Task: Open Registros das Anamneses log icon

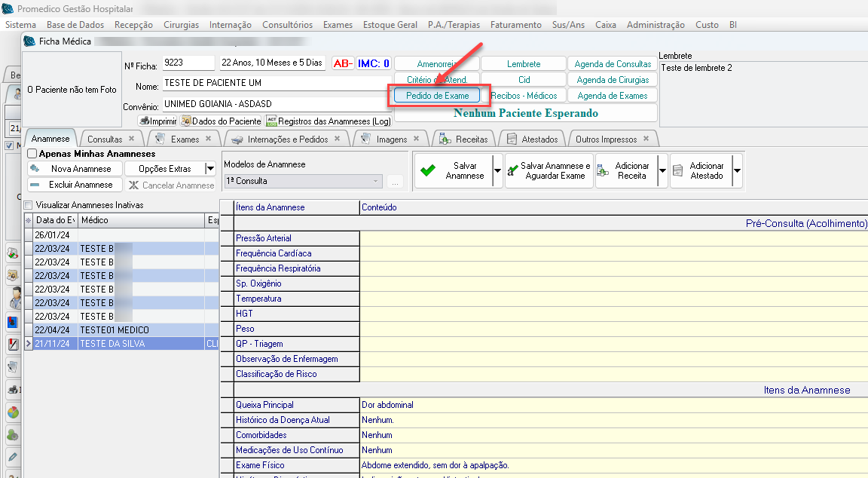Action: point(271,121)
